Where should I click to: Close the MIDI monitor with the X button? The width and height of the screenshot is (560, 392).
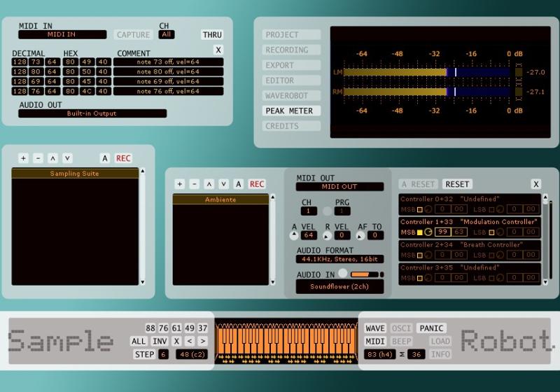[218, 50]
